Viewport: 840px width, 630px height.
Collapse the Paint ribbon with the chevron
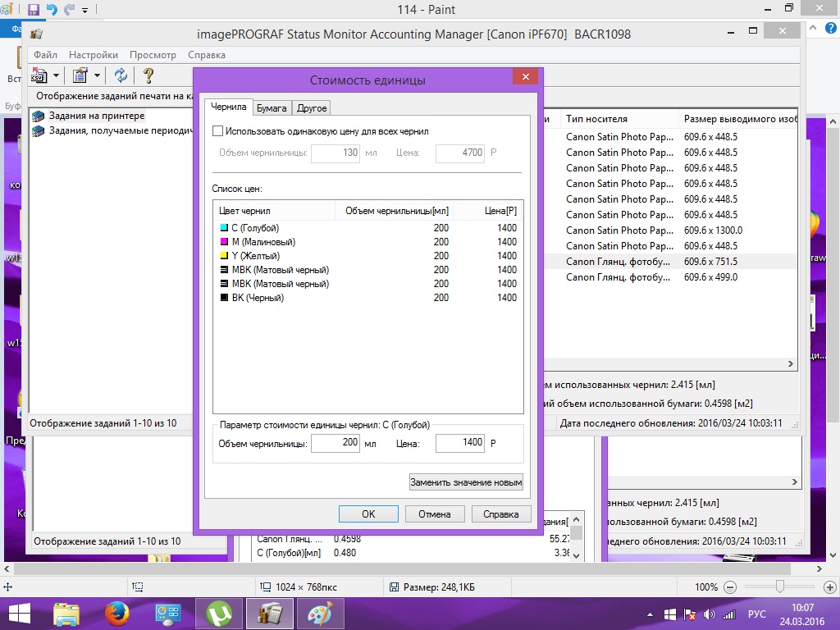tap(813, 28)
